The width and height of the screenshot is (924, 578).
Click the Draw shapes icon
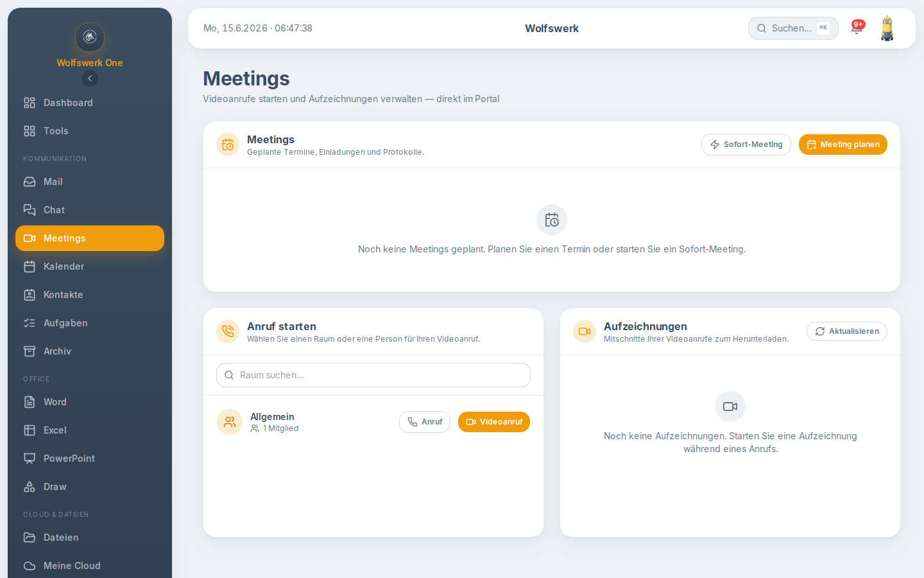point(30,487)
